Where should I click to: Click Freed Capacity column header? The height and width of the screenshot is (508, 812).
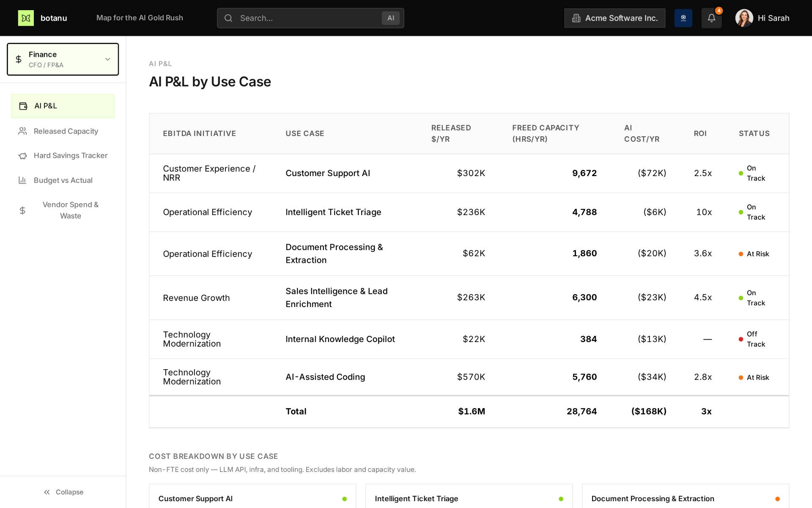546,133
